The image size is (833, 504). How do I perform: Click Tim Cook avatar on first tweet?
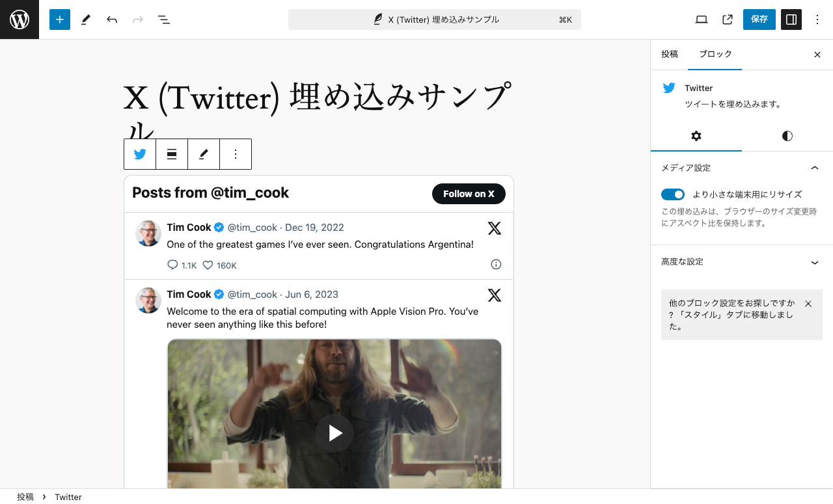[x=148, y=233]
